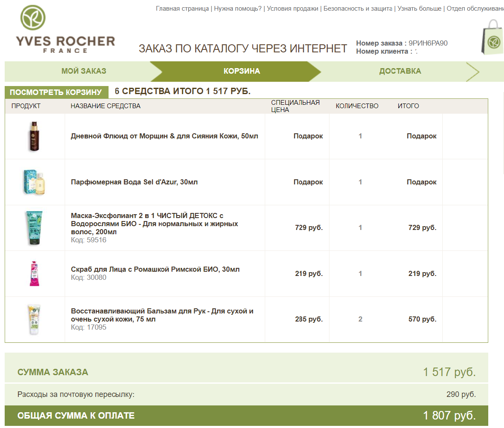The height and width of the screenshot is (428, 504).
Task: Open Безопасность и защита link
Action: [x=358, y=9]
